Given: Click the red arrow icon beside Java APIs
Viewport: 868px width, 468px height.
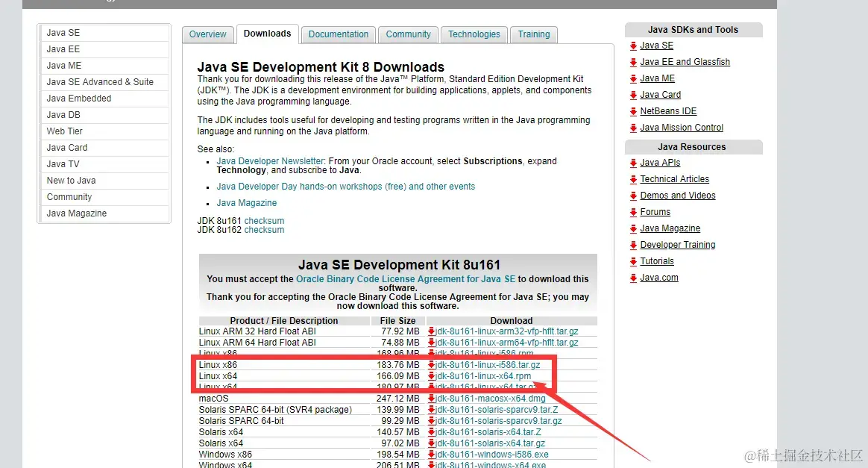Looking at the screenshot, I should tap(633, 163).
